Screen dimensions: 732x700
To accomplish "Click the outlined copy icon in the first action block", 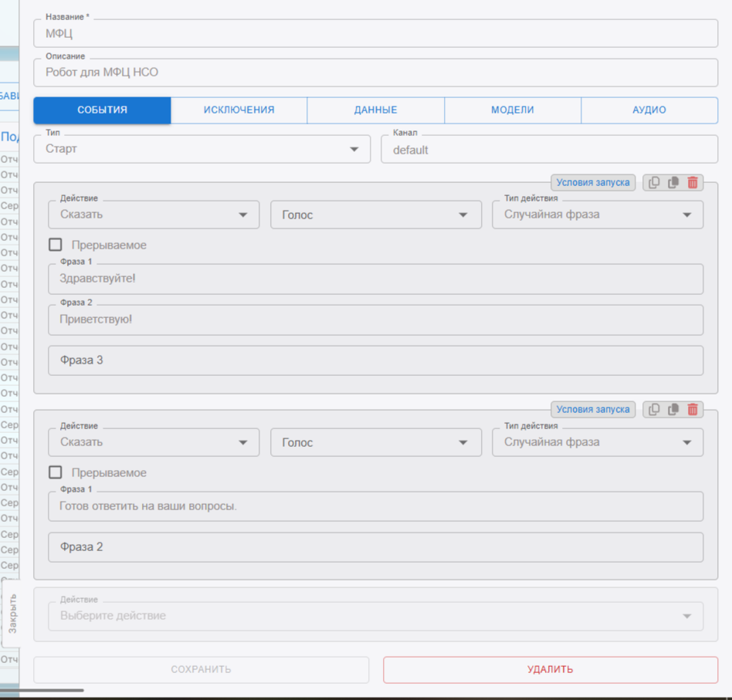I will [654, 183].
